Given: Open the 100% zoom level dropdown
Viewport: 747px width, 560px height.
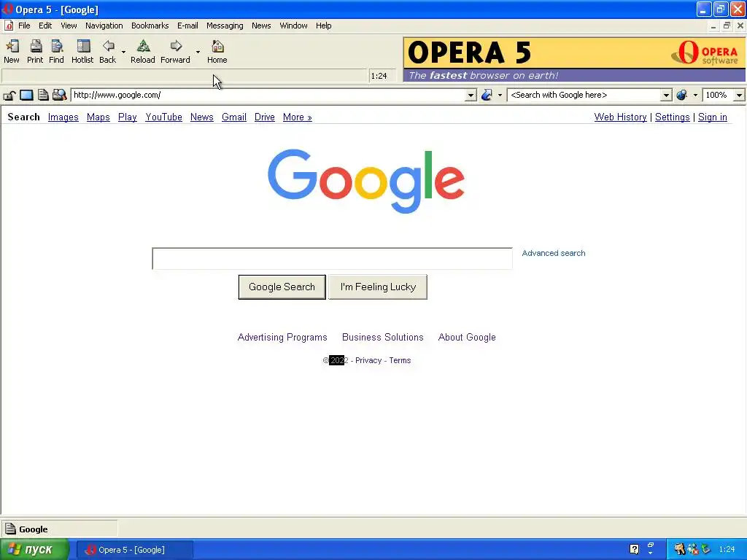Looking at the screenshot, I should pyautogui.click(x=739, y=96).
